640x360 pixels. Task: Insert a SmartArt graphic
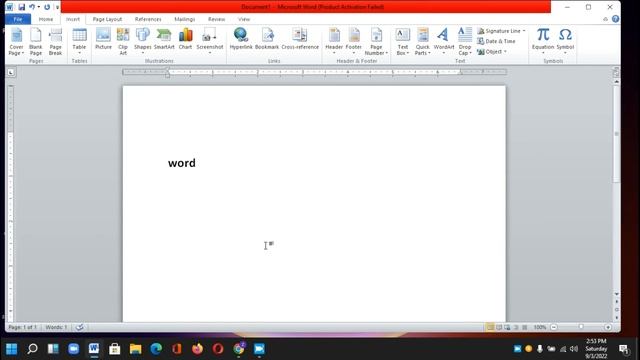tap(164, 39)
